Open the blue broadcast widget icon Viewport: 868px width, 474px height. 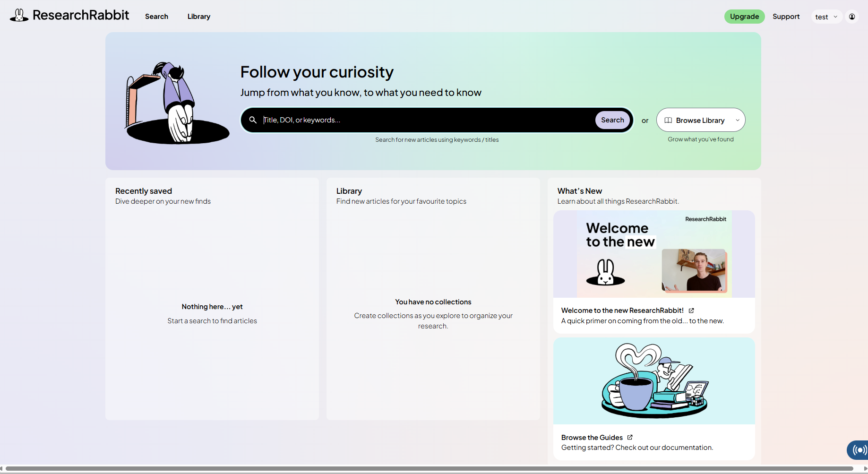point(859,449)
